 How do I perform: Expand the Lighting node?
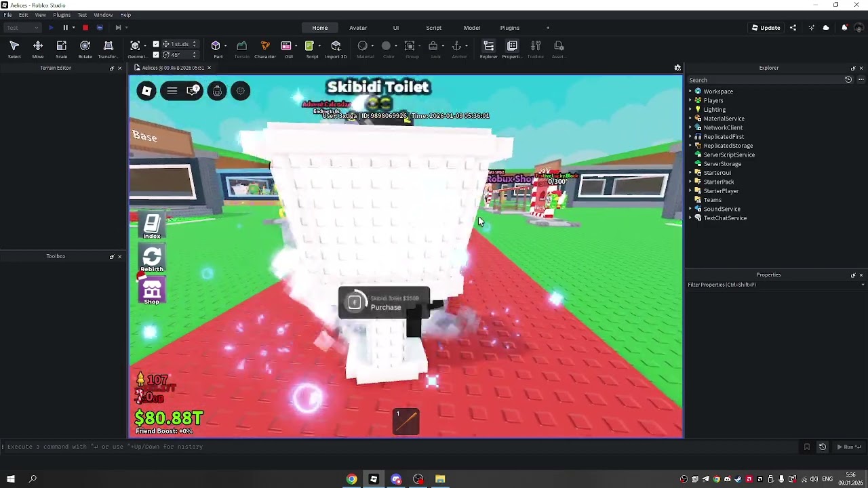(690, 110)
